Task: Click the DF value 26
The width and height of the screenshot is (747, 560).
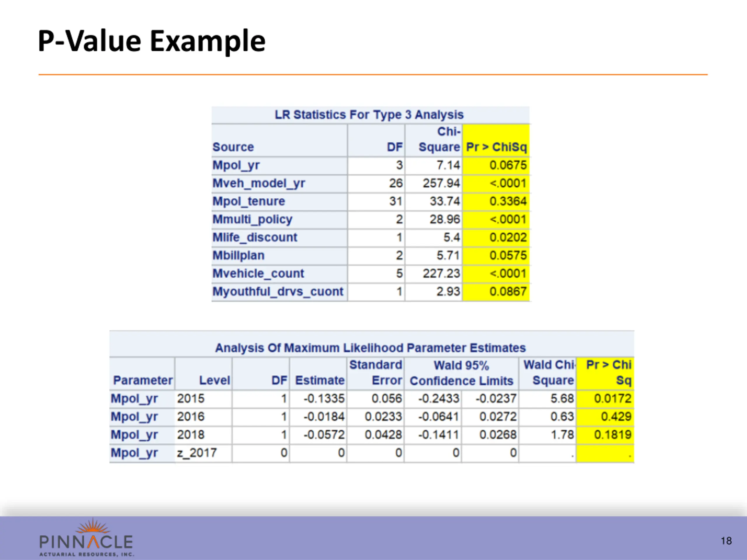Action: pos(396,183)
